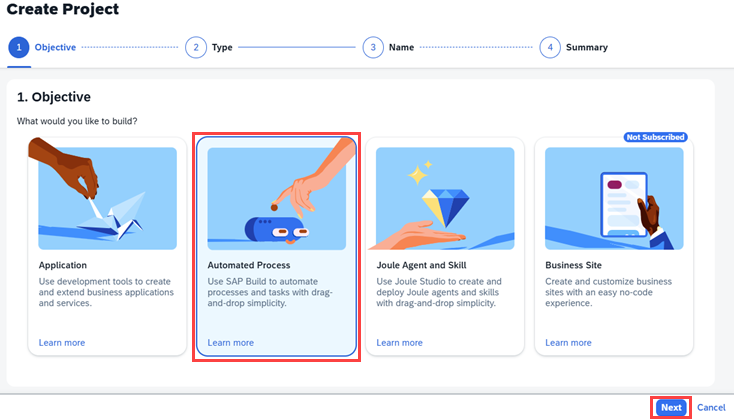Cancel the Create Project wizard
This screenshot has width=734, height=419.
(x=711, y=408)
